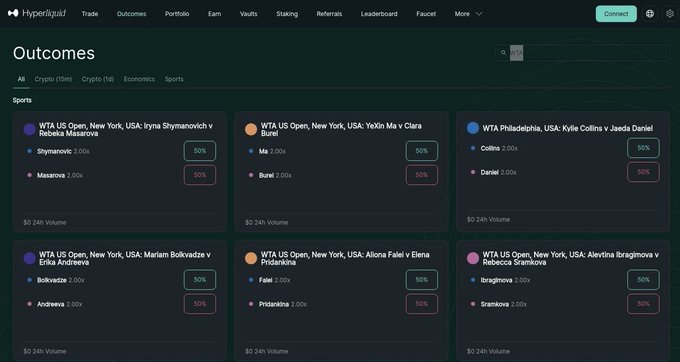
Task: Click the search magnifier icon
Action: tap(503, 53)
